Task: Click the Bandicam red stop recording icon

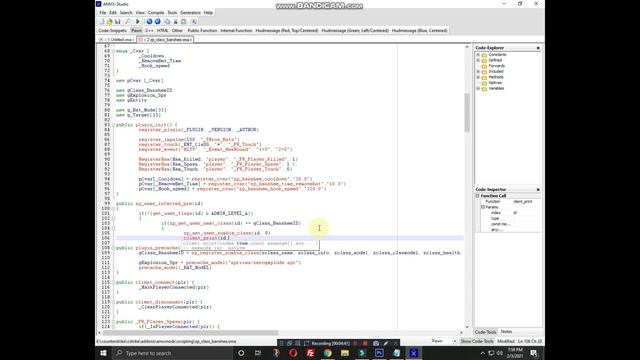Action: (x=364, y=343)
